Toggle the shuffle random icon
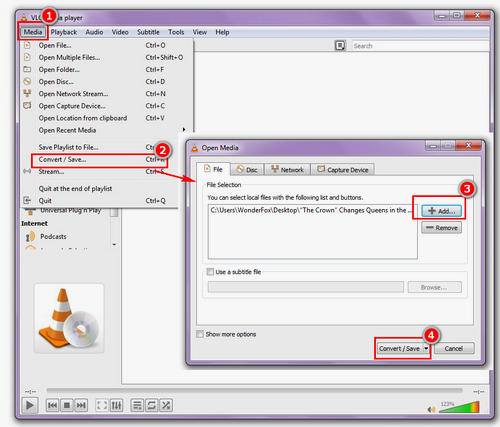This screenshot has height=427, width=500. pos(166,405)
